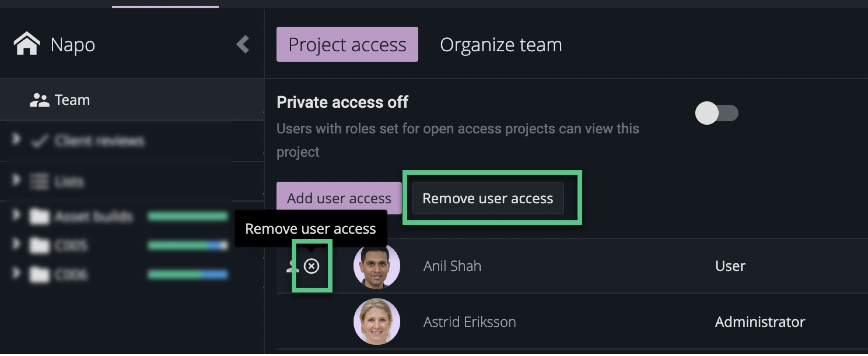Expand the Lists tree item
Screen dimensions: 868x356
pos(16,180)
